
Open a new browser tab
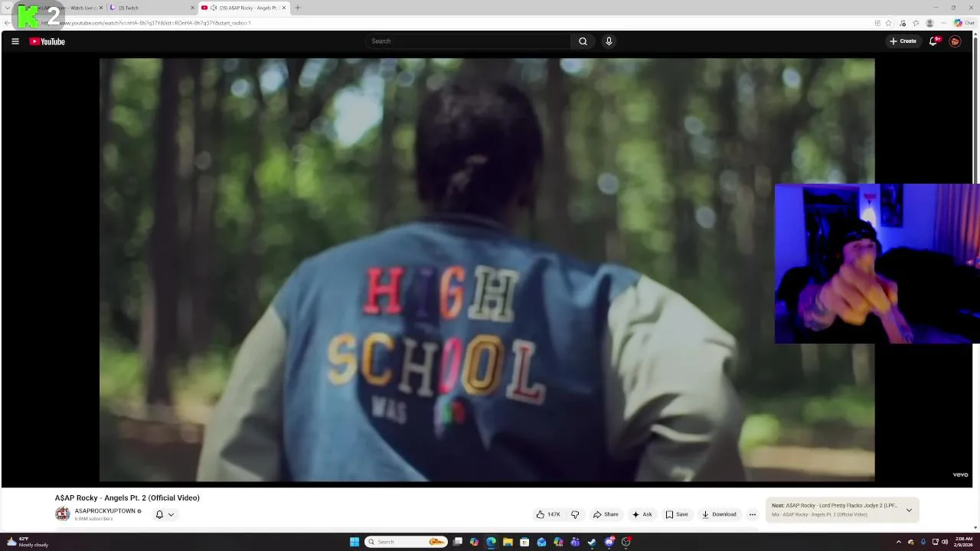point(298,8)
